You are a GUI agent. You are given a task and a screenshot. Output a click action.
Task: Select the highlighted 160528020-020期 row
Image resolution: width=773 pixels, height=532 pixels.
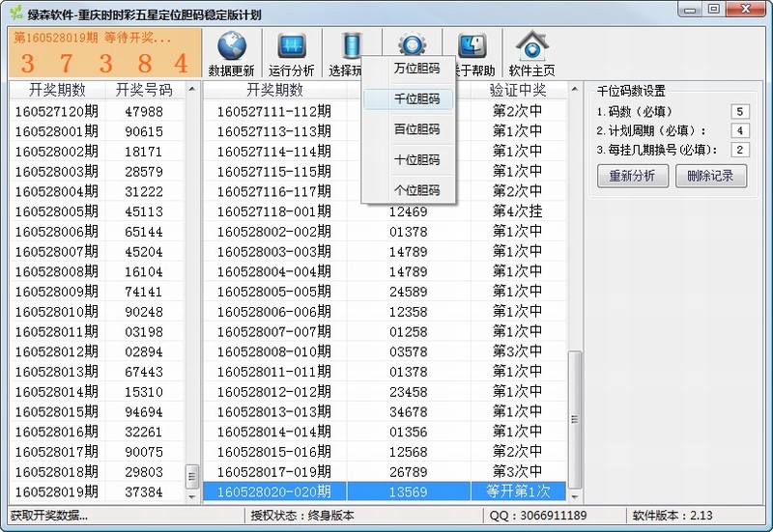[x=386, y=492]
